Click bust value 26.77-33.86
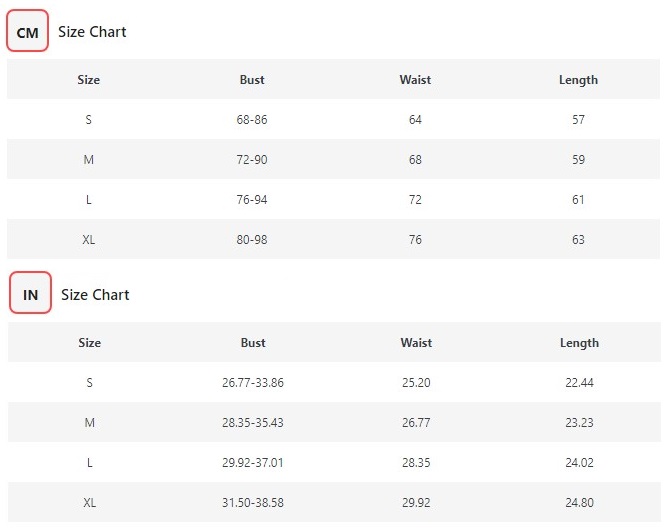 click(x=253, y=383)
